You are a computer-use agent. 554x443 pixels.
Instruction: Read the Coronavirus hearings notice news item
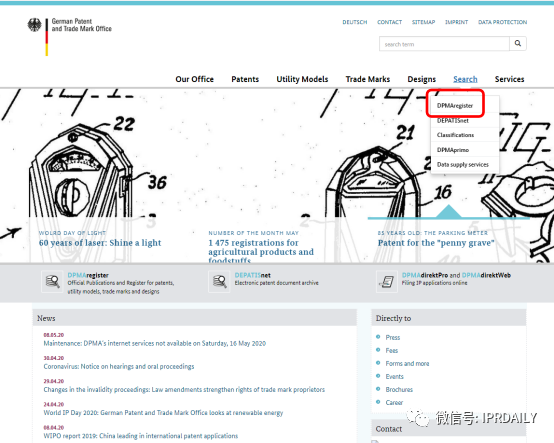coord(119,366)
